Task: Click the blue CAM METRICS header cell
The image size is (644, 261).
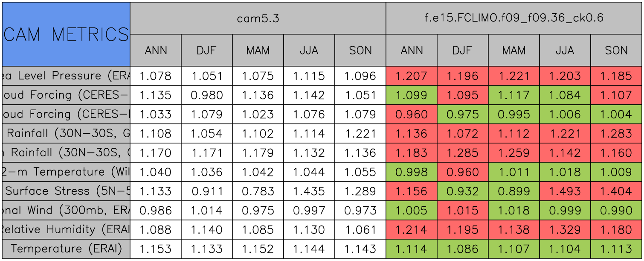Action: coord(66,34)
